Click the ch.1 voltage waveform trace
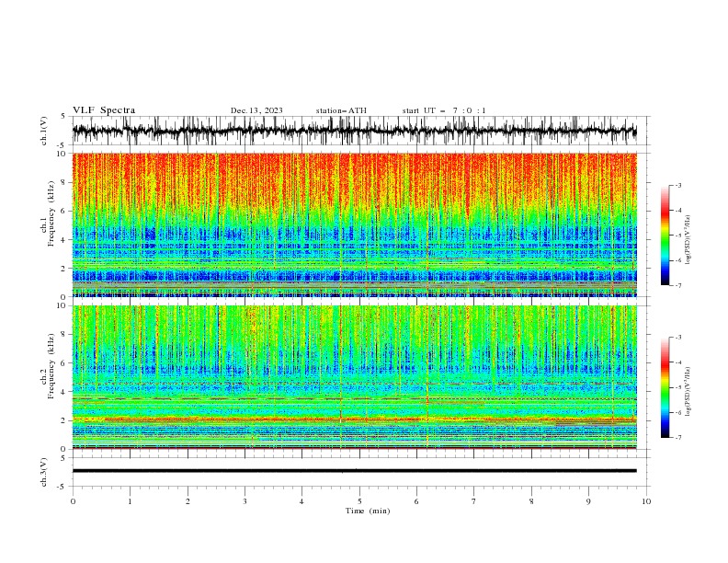728x563 pixels. click(354, 131)
